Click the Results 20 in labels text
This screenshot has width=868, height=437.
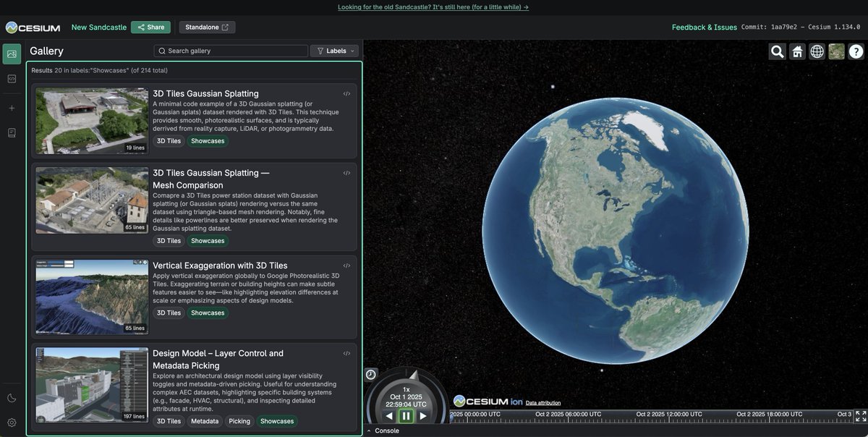[x=99, y=70]
